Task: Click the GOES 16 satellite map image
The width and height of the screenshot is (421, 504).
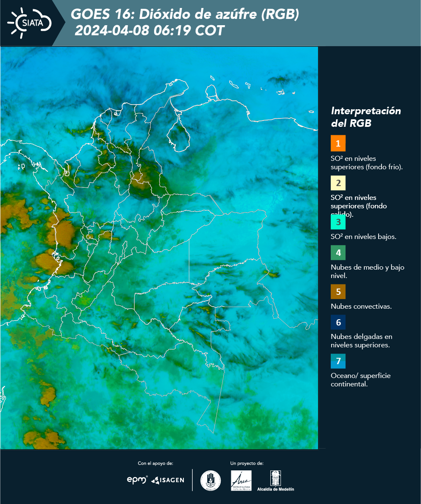Action: [160, 247]
